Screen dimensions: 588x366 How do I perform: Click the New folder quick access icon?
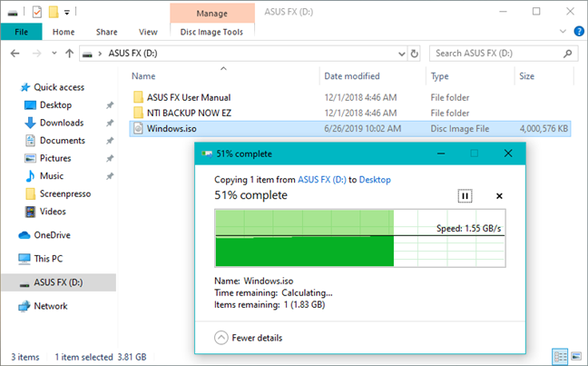(54, 13)
